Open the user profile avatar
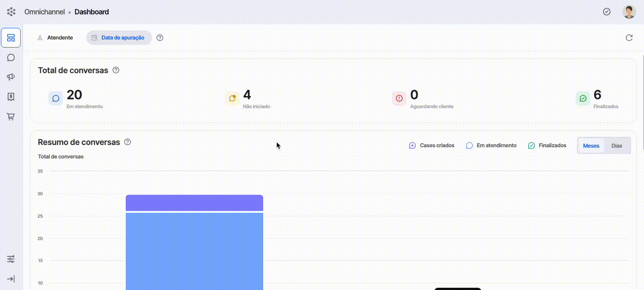 pos(629,12)
